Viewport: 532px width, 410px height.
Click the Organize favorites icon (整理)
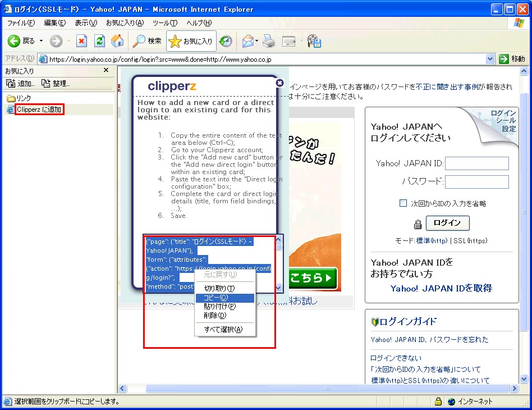click(x=56, y=83)
